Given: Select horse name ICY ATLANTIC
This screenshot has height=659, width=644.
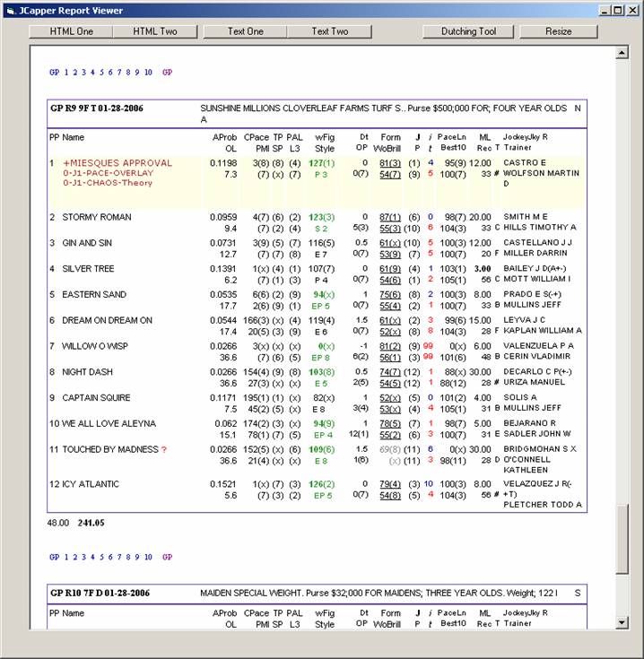Looking at the screenshot, I should (91, 484).
